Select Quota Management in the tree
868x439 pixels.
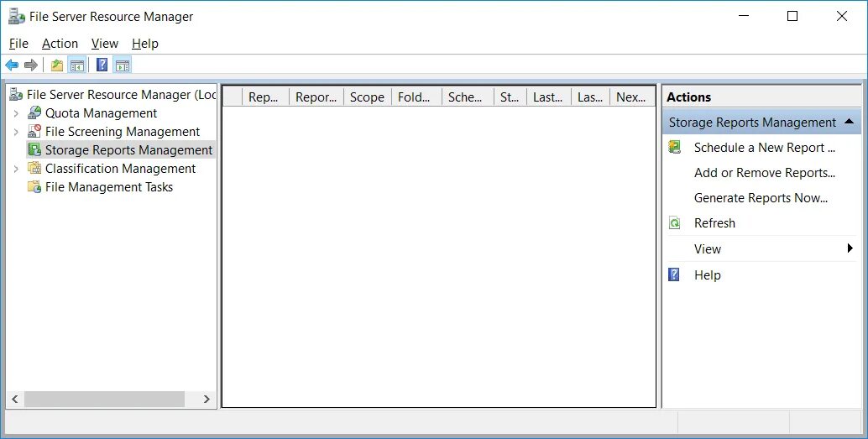click(x=102, y=113)
